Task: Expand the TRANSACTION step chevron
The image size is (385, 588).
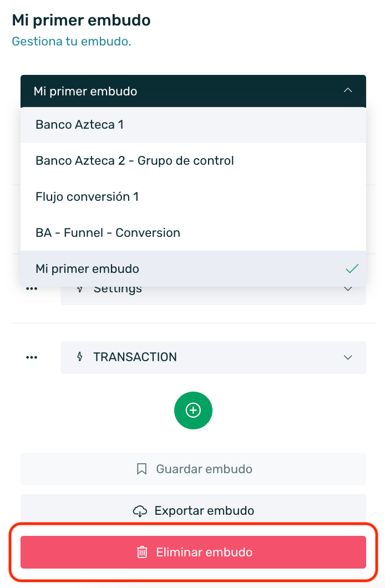Action: (x=348, y=357)
